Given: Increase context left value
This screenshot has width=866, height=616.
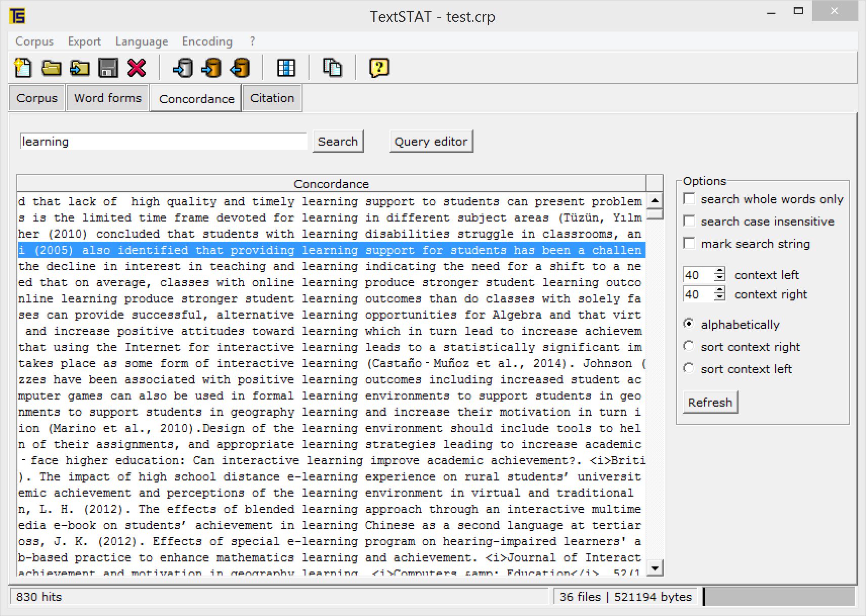Looking at the screenshot, I should point(719,271).
